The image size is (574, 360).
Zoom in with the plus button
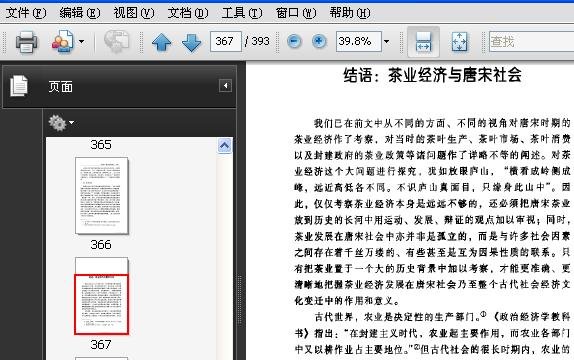[319, 41]
